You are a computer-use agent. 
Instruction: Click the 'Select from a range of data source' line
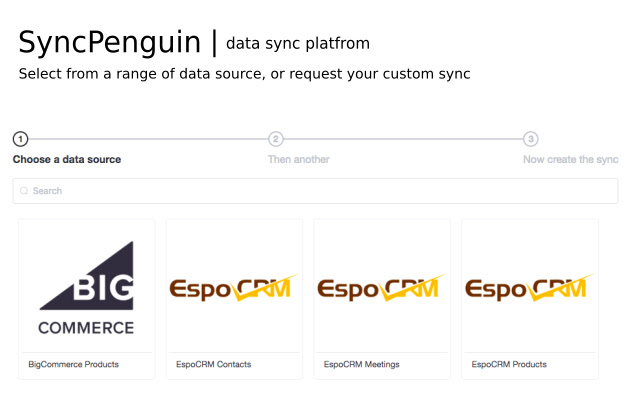point(244,74)
